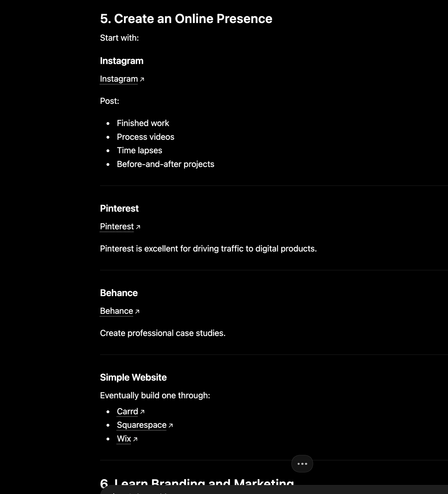Image resolution: width=448 pixels, height=494 pixels.
Task: Open the Pinterest link
Action: [117, 226]
